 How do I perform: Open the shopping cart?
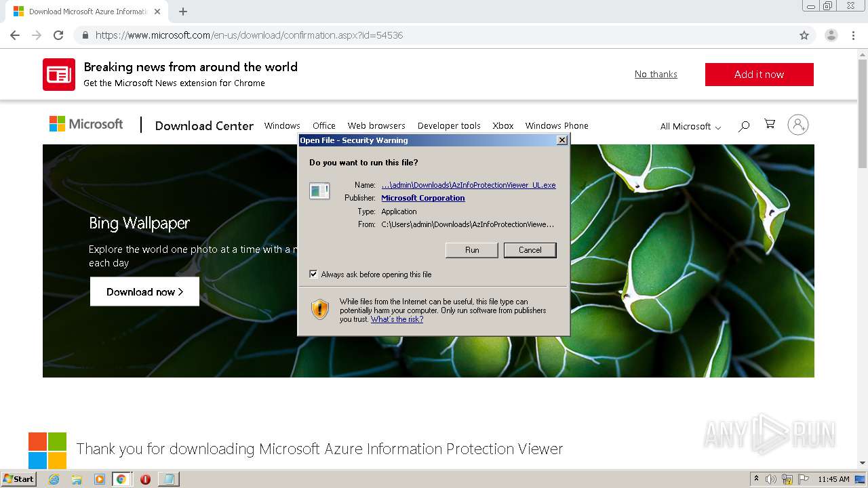tap(770, 124)
